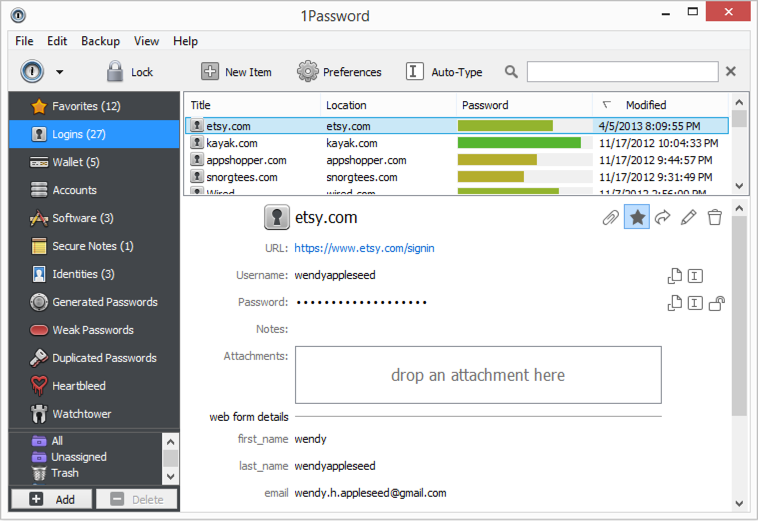Copy the username with the copy icon
This screenshot has height=521, width=758.
[x=676, y=276]
